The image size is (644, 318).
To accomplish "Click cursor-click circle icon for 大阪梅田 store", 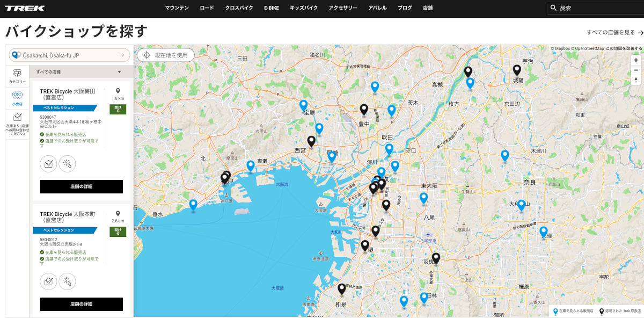I will 67,163.
